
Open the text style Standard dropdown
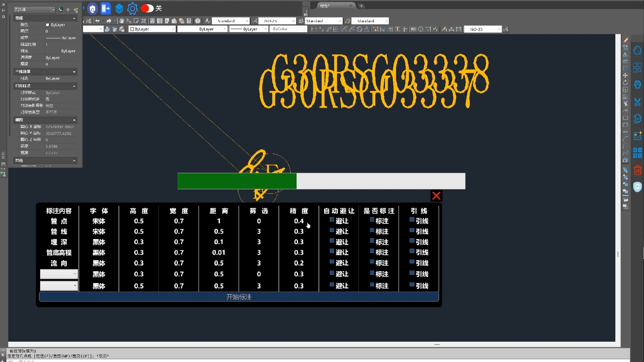pos(230,21)
